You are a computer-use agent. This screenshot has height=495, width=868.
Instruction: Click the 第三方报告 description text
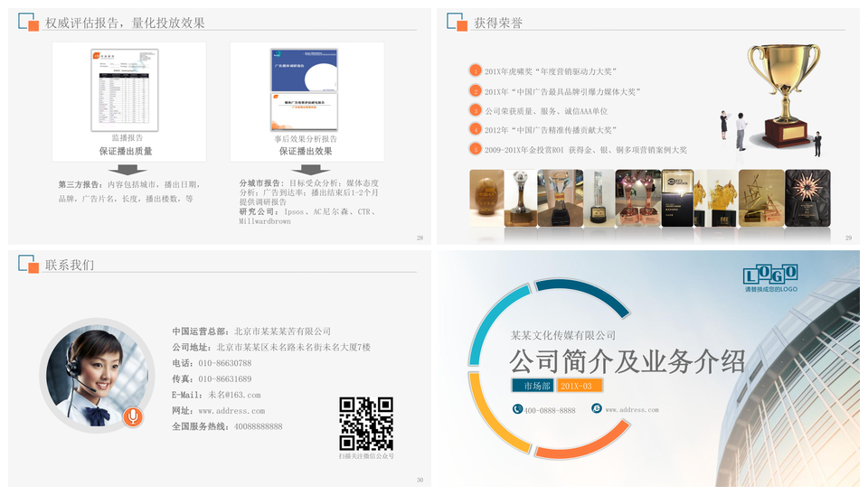click(129, 191)
